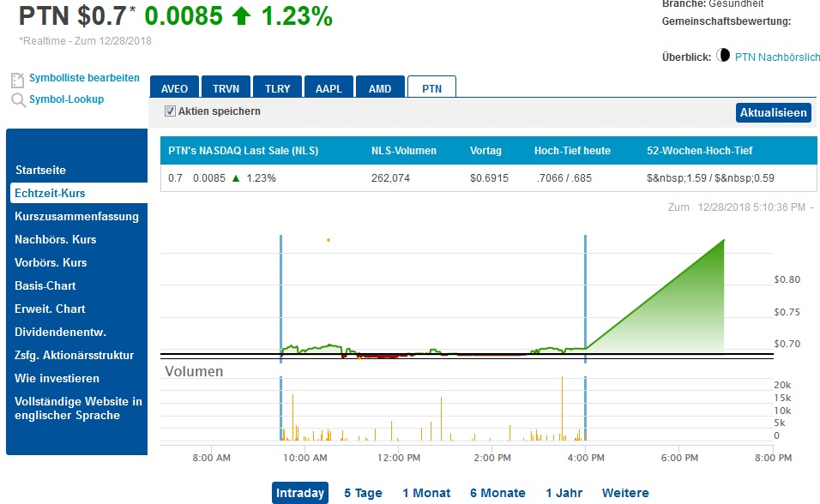Switch to the AVEO tab
The height and width of the screenshot is (504, 820).
pos(174,87)
